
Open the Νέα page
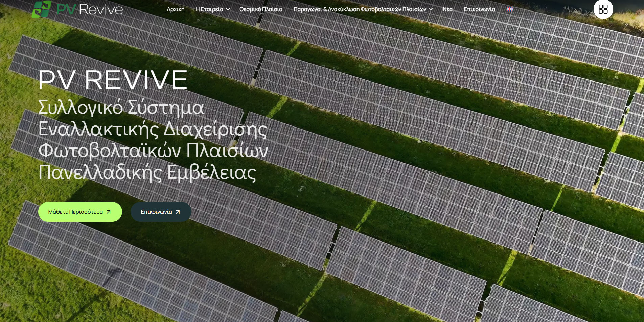[x=447, y=9]
